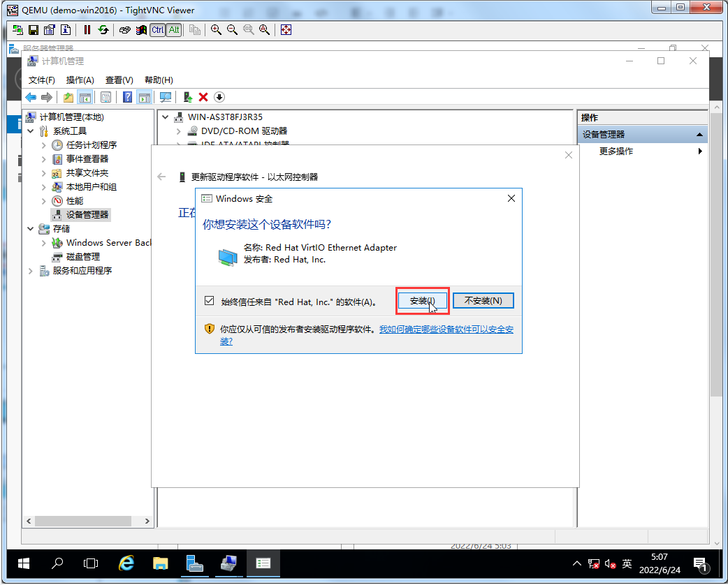
Task: Collapse the WIN-AS3T8FJ3R35 device node
Action: [x=166, y=117]
